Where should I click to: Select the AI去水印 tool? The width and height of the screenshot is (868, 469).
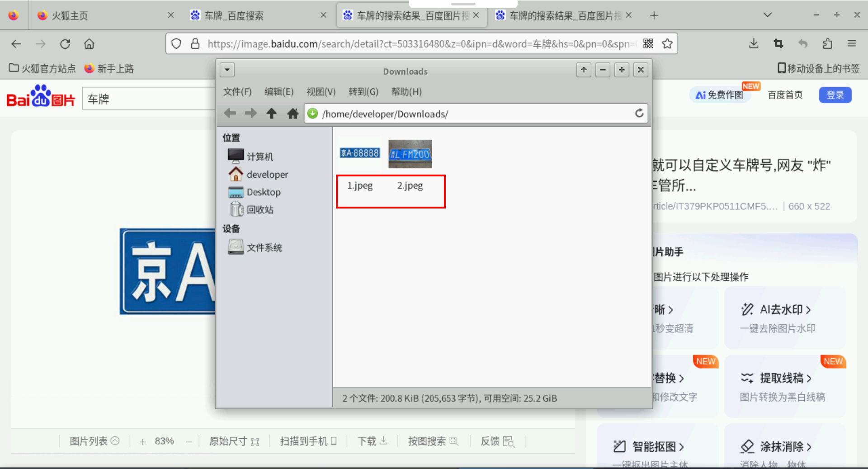coord(783,309)
